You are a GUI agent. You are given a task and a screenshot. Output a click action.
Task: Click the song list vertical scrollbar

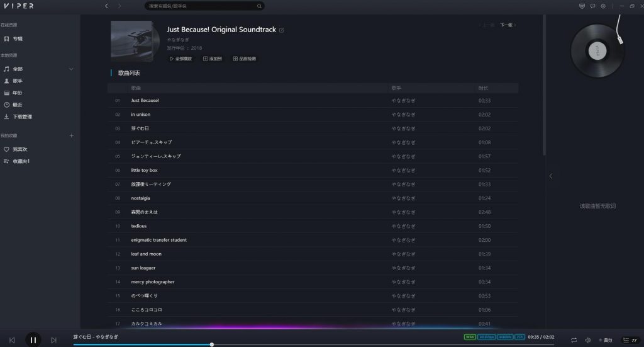click(544, 86)
